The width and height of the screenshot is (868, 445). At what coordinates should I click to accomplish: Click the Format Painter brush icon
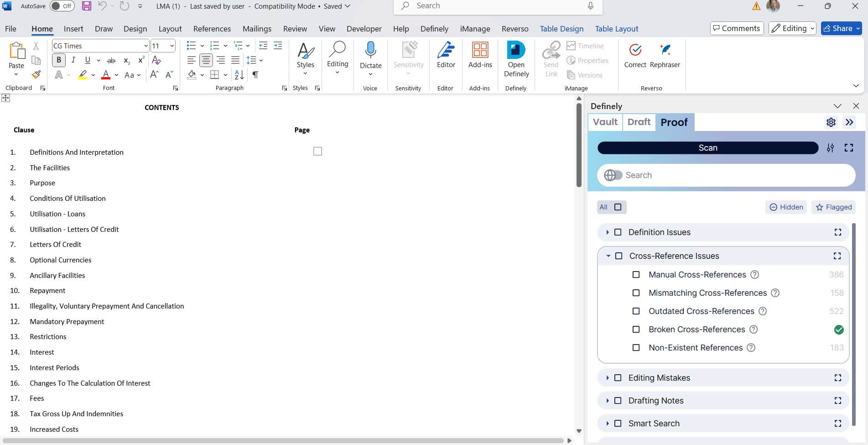coord(36,74)
